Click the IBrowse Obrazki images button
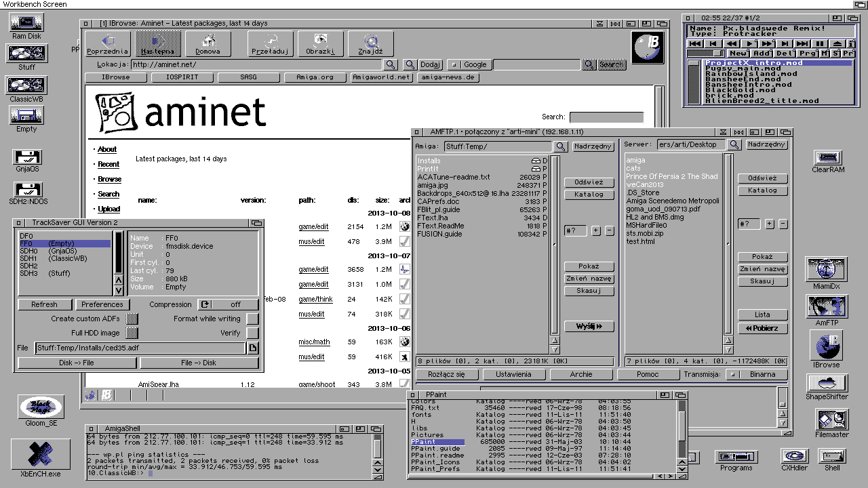This screenshot has width=868, height=488. coord(320,43)
